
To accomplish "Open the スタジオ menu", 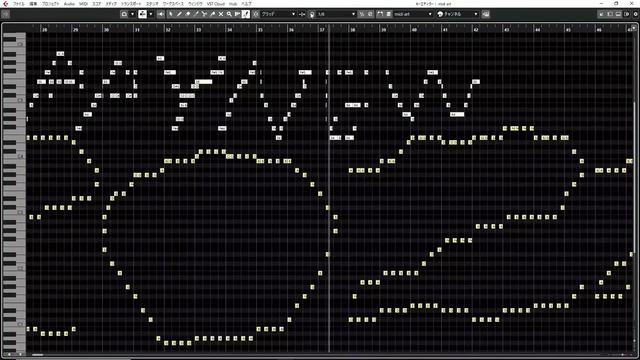I will click(152, 4).
